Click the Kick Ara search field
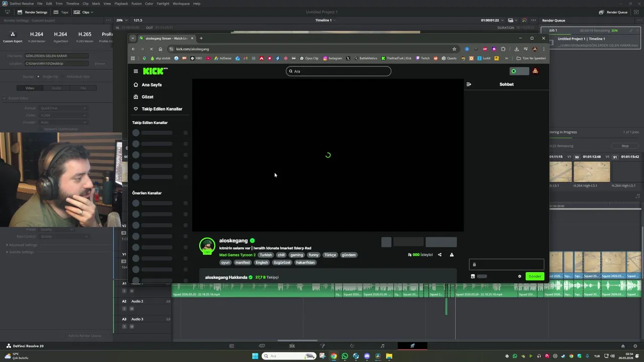644x362 pixels. tap(338, 71)
